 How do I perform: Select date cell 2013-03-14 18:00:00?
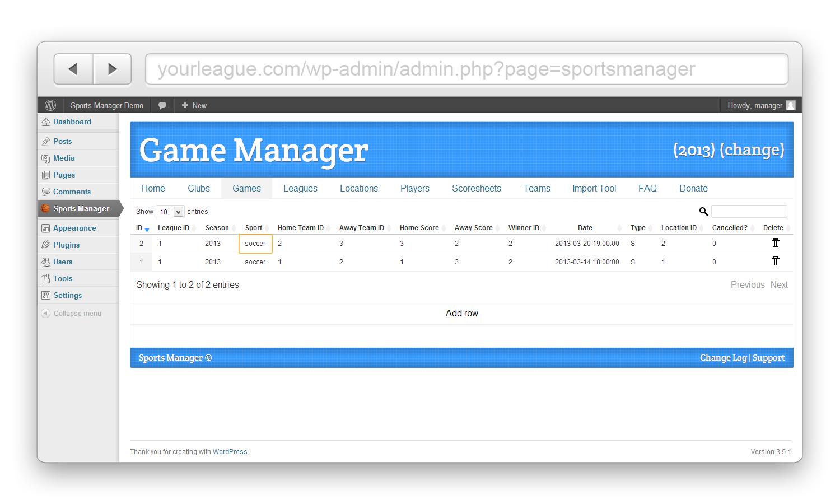click(587, 262)
